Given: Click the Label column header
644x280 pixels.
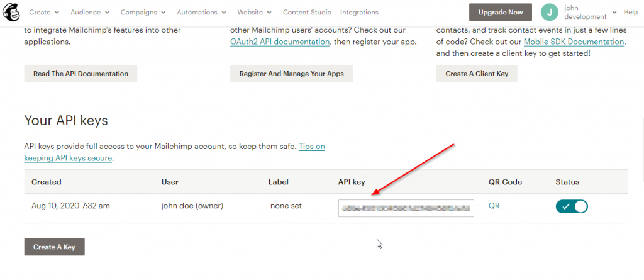Looking at the screenshot, I should [x=279, y=182].
